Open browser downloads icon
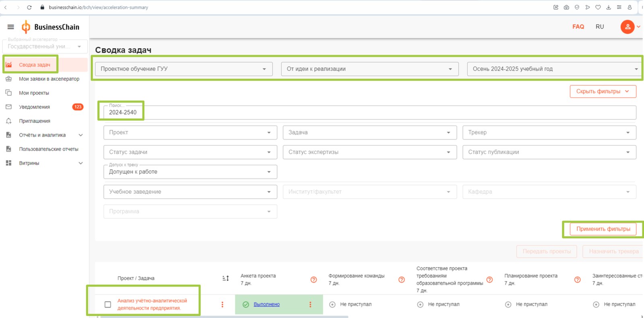This screenshot has height=318, width=644. pyautogui.click(x=609, y=7)
